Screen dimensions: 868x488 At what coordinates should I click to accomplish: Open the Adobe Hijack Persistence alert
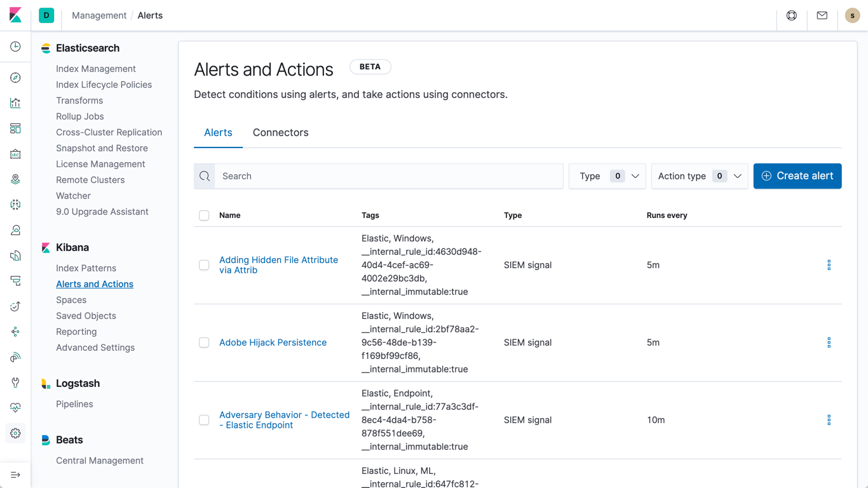(x=273, y=342)
